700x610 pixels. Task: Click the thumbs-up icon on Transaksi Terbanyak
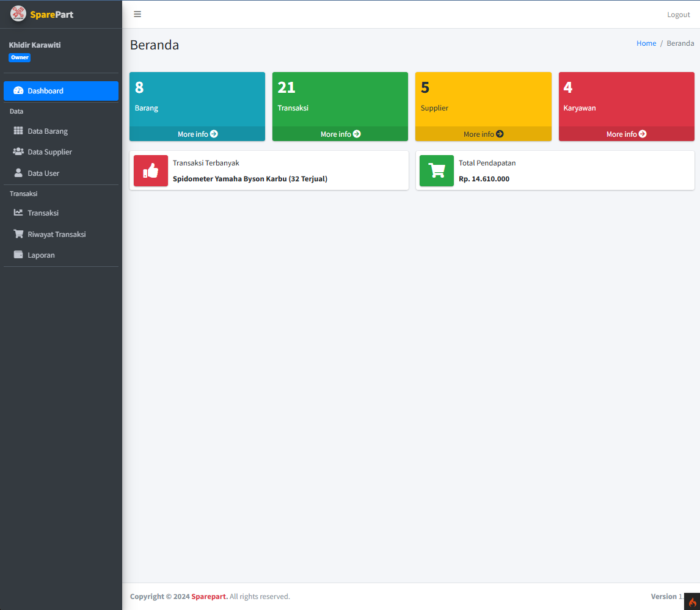tap(150, 171)
